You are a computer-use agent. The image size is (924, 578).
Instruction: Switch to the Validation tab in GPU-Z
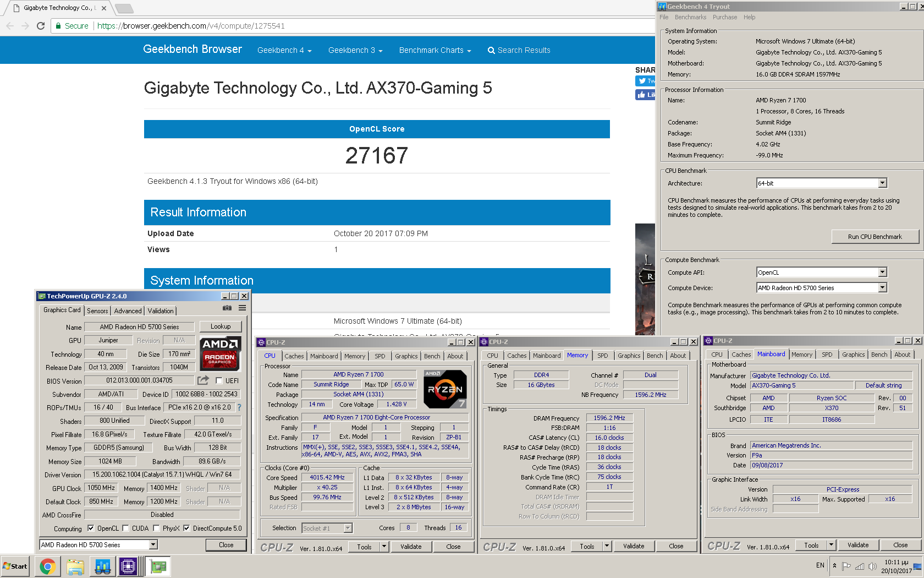click(161, 311)
